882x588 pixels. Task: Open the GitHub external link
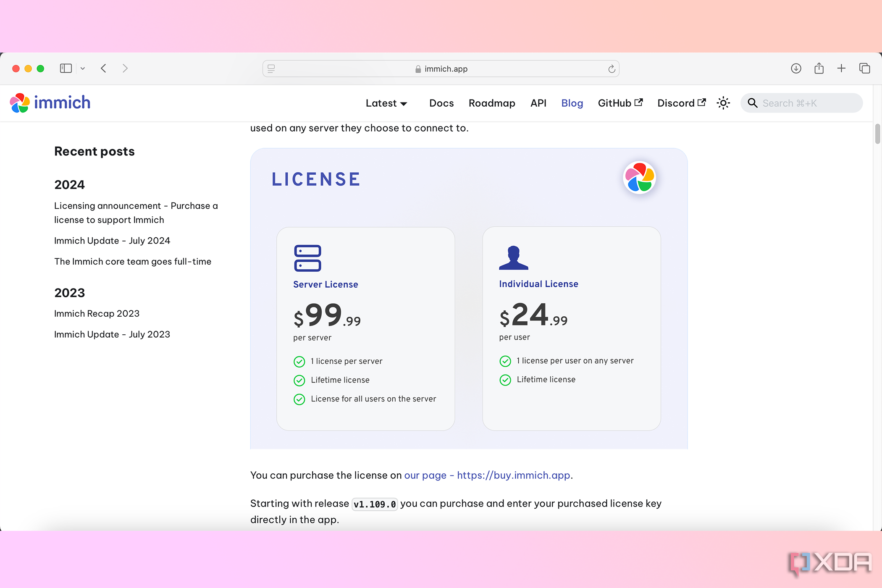[620, 103]
